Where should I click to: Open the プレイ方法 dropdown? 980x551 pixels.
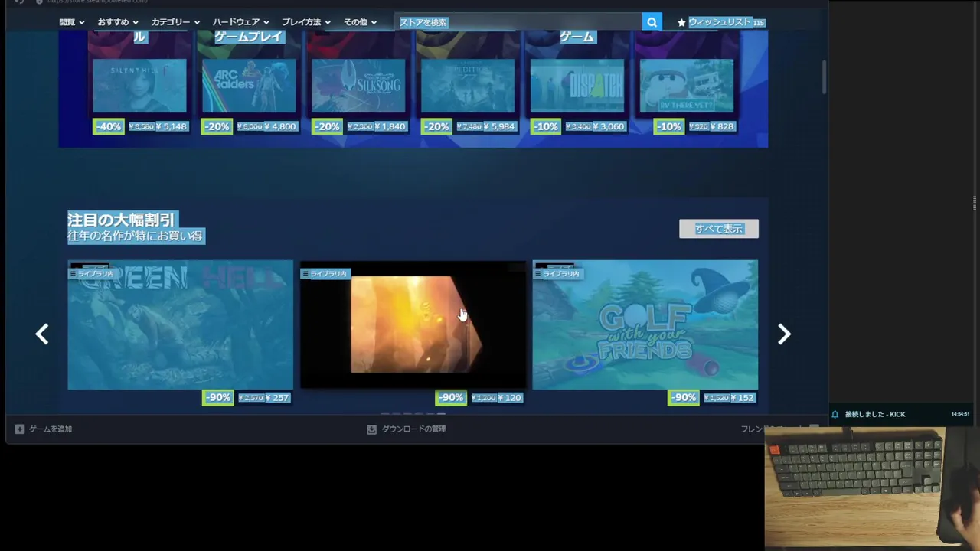coord(306,22)
